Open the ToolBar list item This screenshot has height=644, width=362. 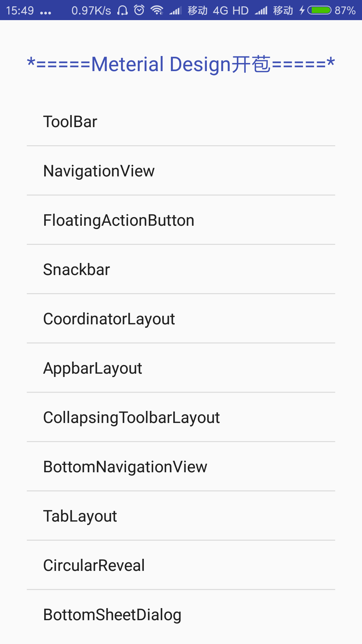pos(181,121)
